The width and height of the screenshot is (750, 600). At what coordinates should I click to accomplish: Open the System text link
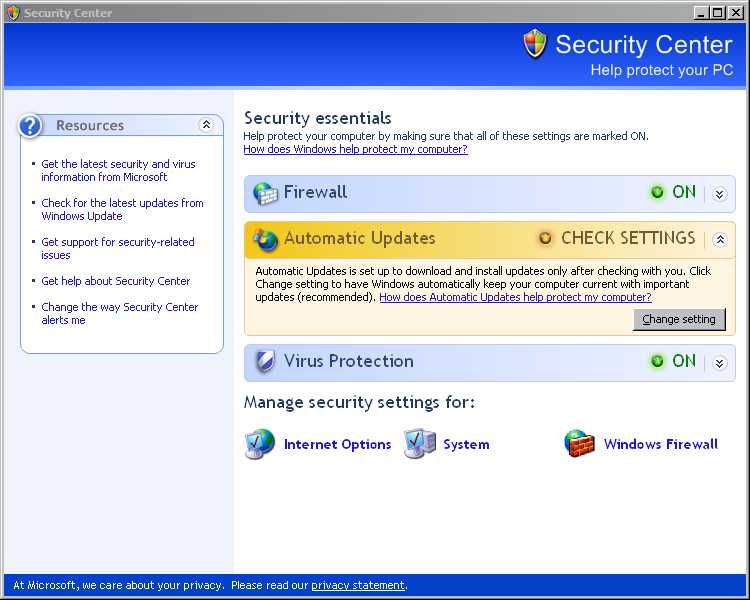click(x=466, y=444)
